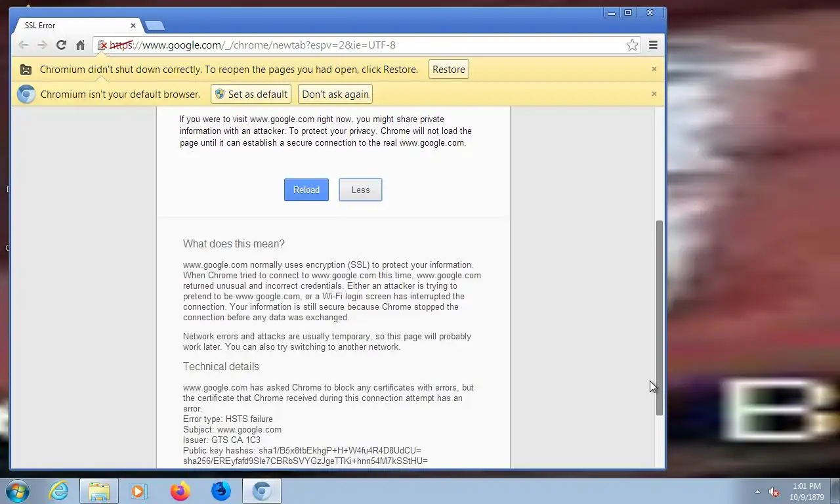
Task: Open the blue globe browser taskbar icon
Action: click(x=221, y=491)
